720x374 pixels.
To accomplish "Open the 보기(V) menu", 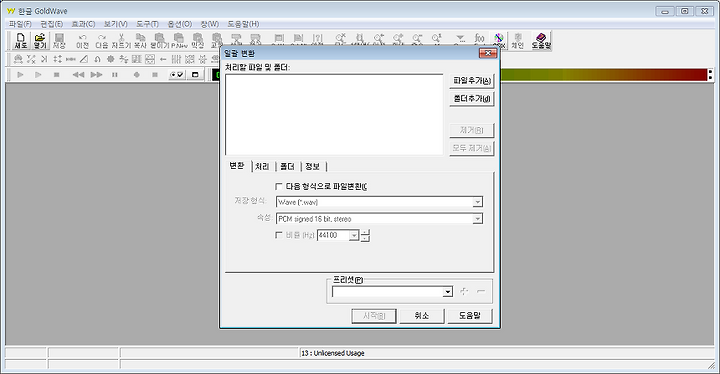I will point(116,24).
